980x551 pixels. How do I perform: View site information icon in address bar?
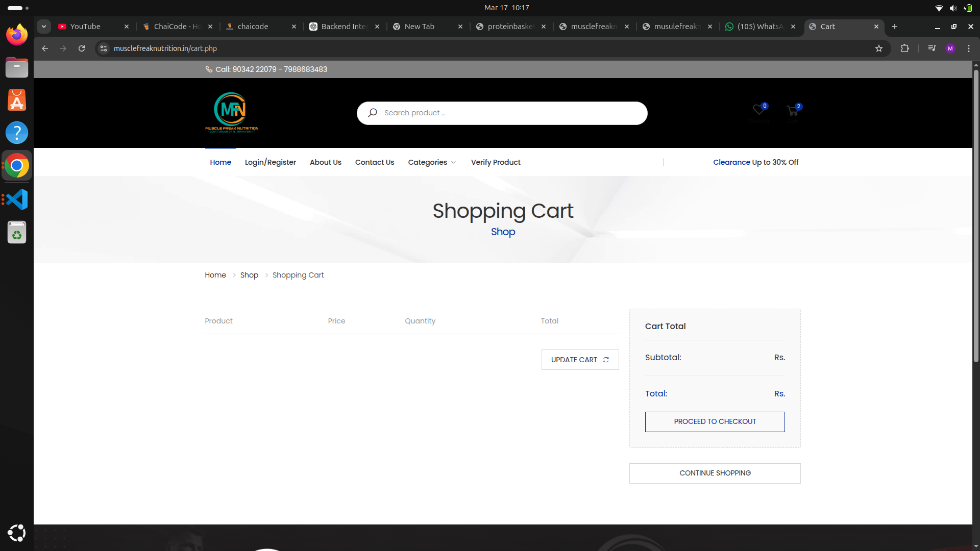[x=104, y=48]
